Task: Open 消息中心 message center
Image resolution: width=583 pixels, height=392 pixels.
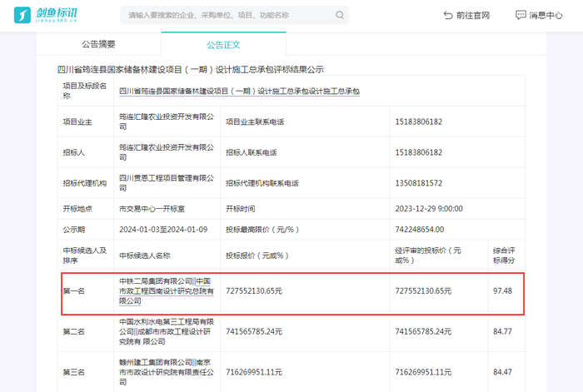Action: [x=546, y=15]
